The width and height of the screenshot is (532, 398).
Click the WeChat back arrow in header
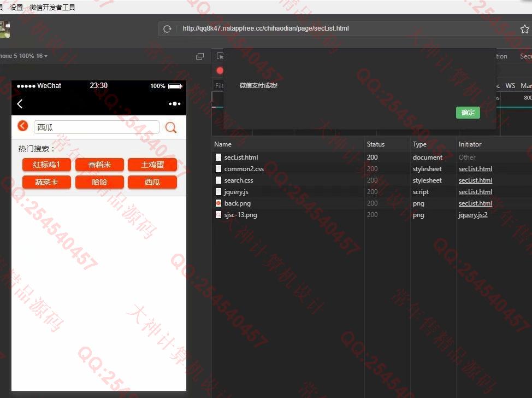coord(20,104)
